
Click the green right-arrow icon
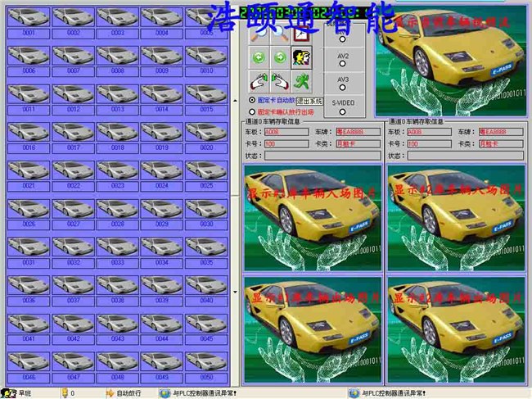[280, 57]
